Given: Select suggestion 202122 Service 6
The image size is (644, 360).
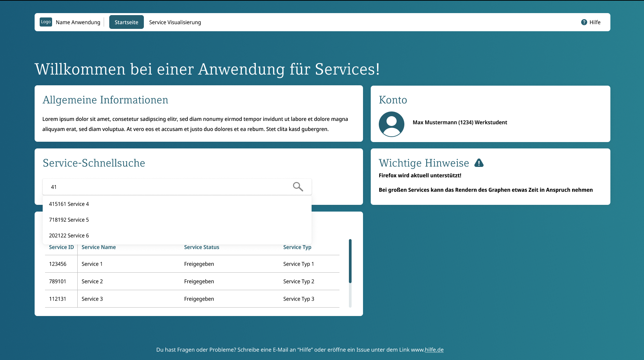Looking at the screenshot, I should (177, 235).
